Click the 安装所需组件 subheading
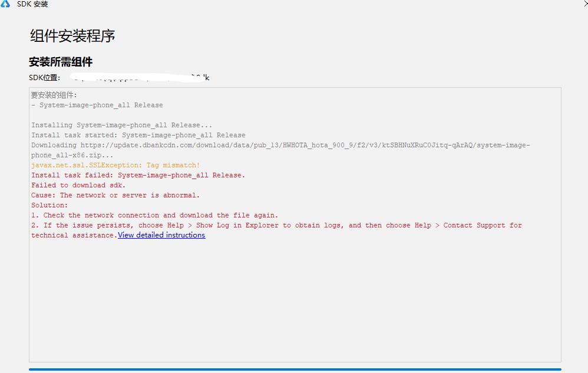The width and height of the screenshot is (588, 373). pyautogui.click(x=61, y=62)
